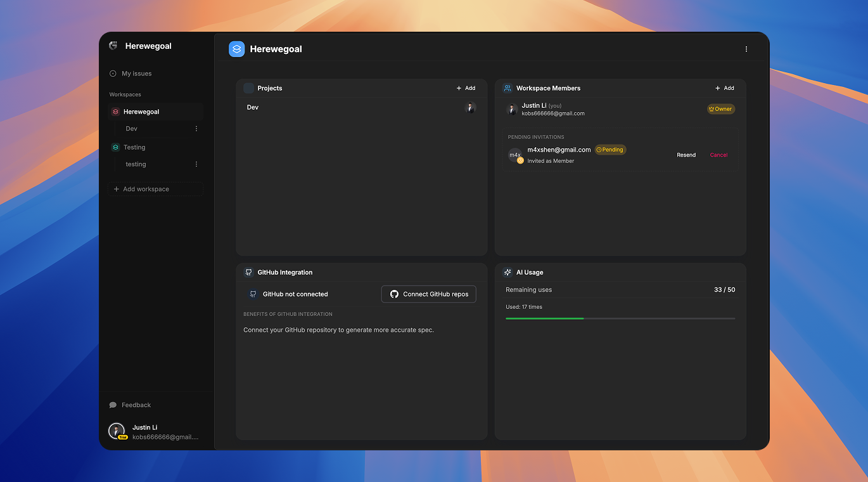Select the Testing workspace in sidebar
868x482 pixels.
[x=134, y=147]
